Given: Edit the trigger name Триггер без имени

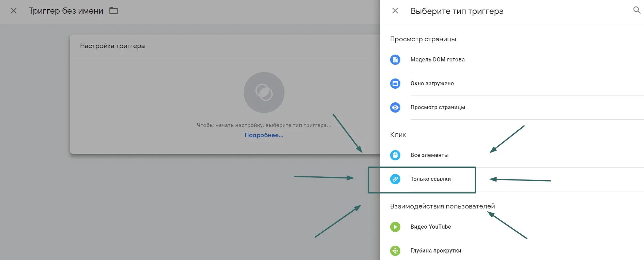Looking at the screenshot, I should 66,11.
